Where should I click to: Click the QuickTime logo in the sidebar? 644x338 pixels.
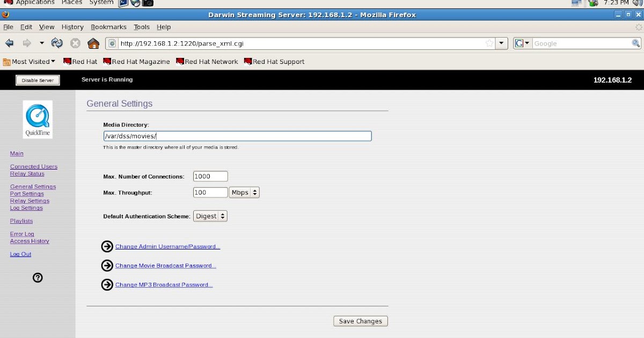[38, 119]
